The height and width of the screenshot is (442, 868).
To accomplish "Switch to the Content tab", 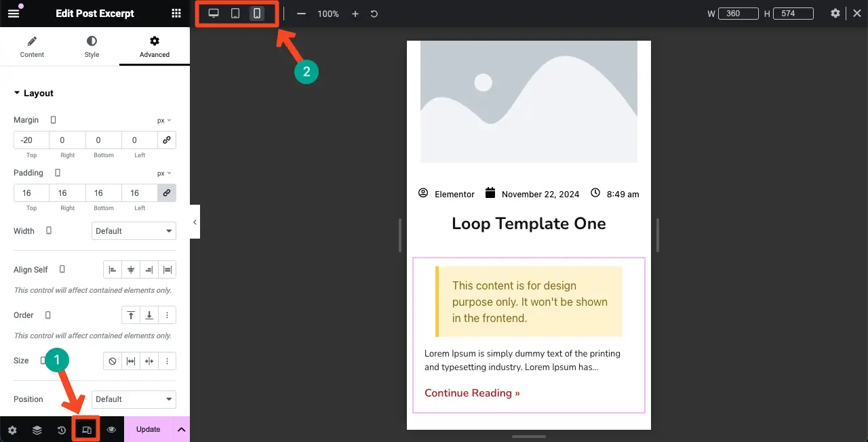I will point(32,47).
